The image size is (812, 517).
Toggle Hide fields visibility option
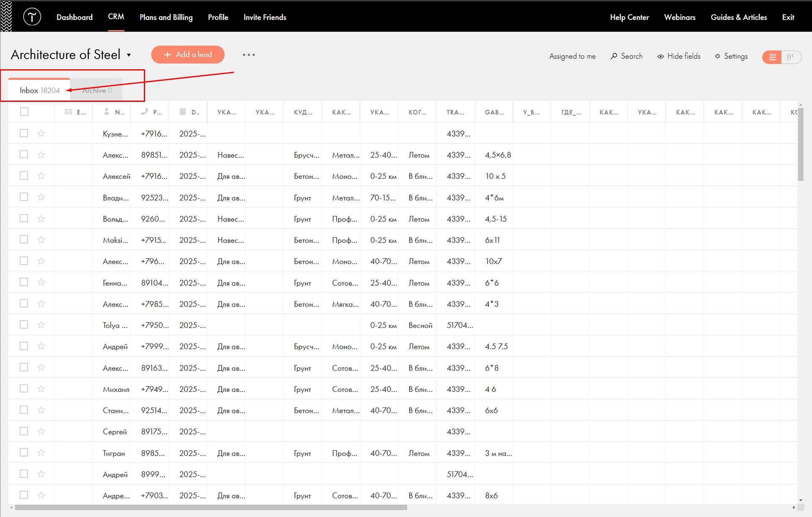click(x=679, y=56)
